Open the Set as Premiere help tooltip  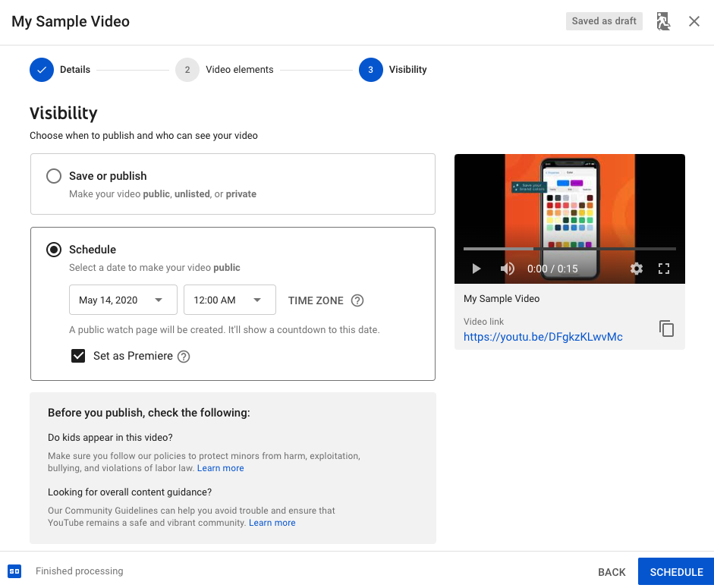183,356
